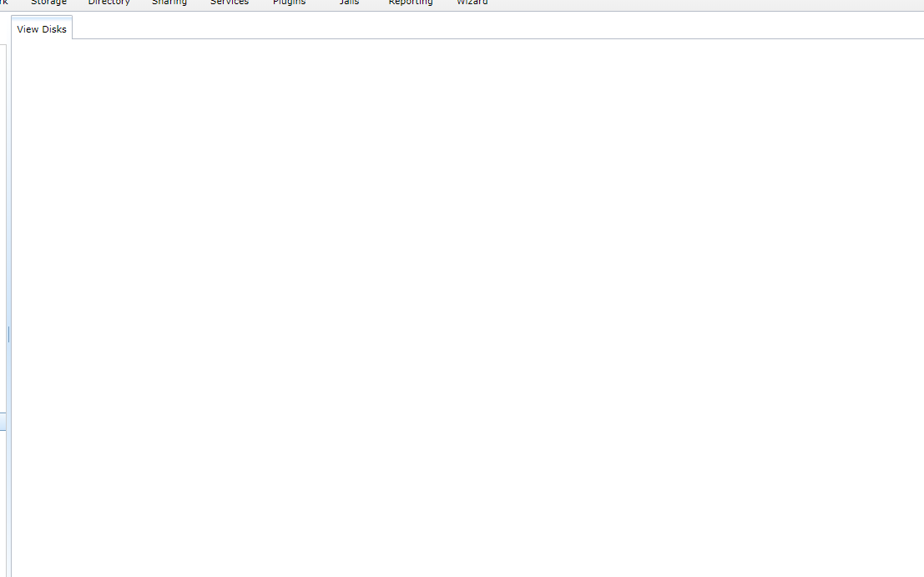Open the Storage menu
The width and height of the screenshot is (924, 577).
[49, 3]
